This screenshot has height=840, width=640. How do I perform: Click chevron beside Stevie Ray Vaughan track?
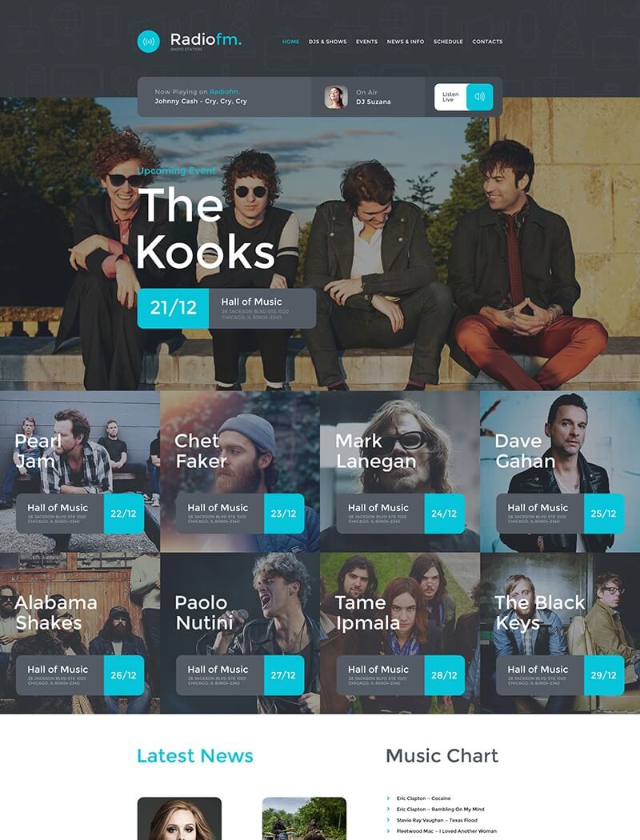coord(388,820)
